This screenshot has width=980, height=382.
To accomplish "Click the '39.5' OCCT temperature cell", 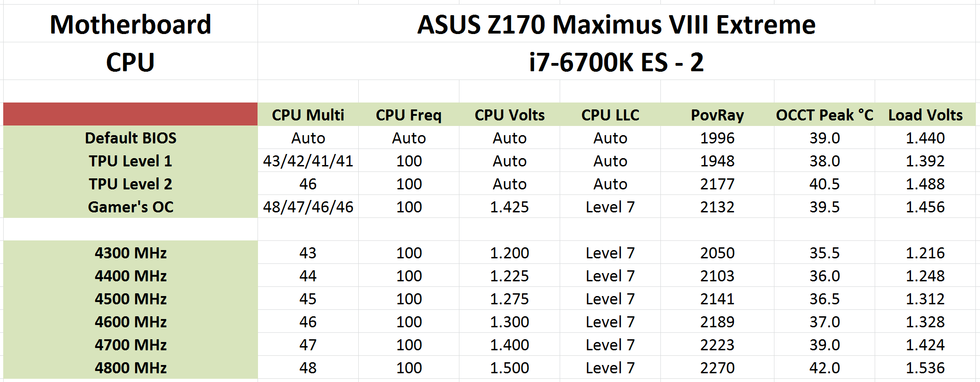I will pyautogui.click(x=825, y=206).
